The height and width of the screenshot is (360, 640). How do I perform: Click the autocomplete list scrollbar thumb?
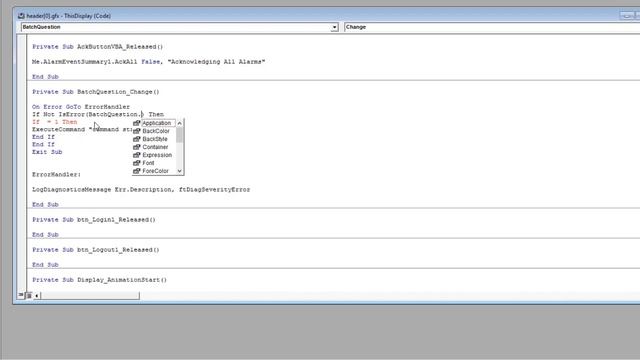point(180,135)
